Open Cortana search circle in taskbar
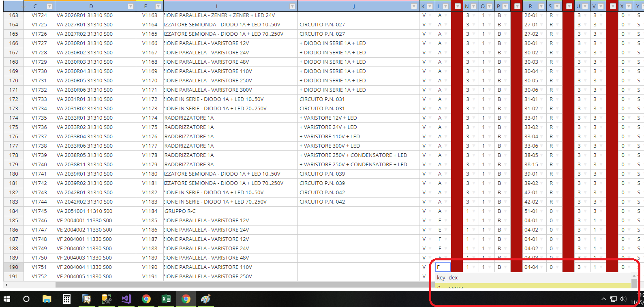 (x=26, y=299)
